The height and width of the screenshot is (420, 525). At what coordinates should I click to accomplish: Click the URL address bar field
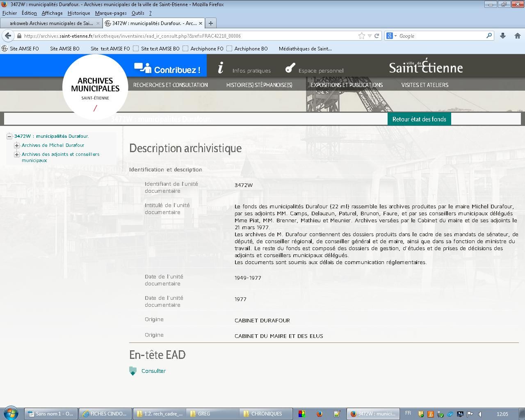(x=189, y=36)
